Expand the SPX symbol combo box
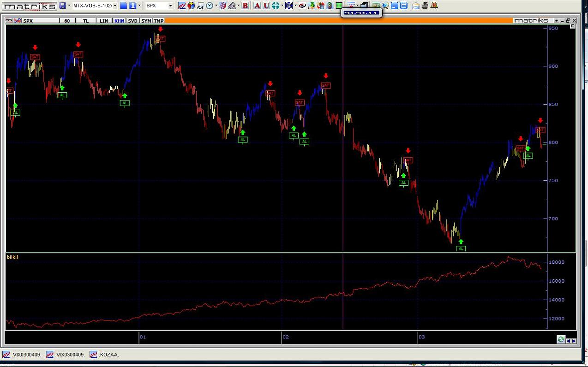The width and height of the screenshot is (588, 367). point(170,6)
